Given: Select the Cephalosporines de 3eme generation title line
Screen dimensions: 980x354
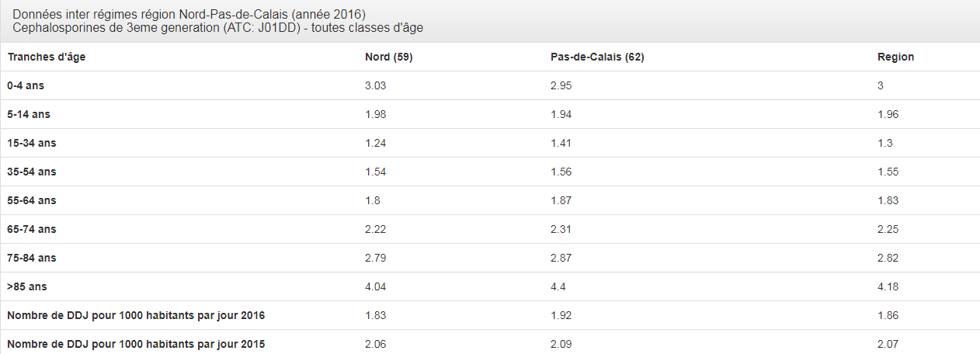Looking at the screenshot, I should click(x=217, y=28).
